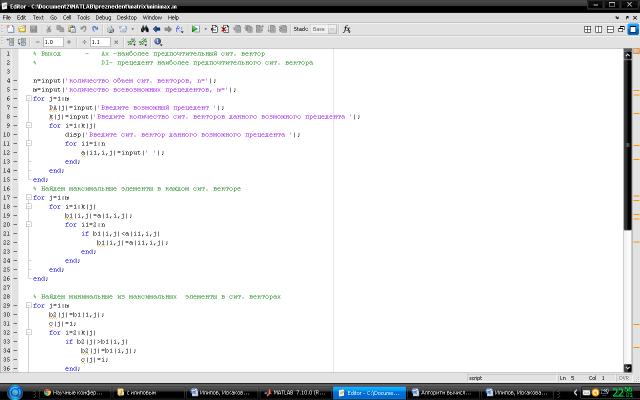Collapse the for loop at line 17

pos(28,197)
